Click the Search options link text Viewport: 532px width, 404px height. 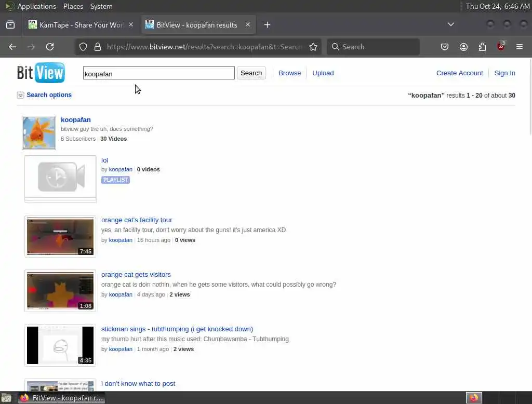[x=49, y=95]
